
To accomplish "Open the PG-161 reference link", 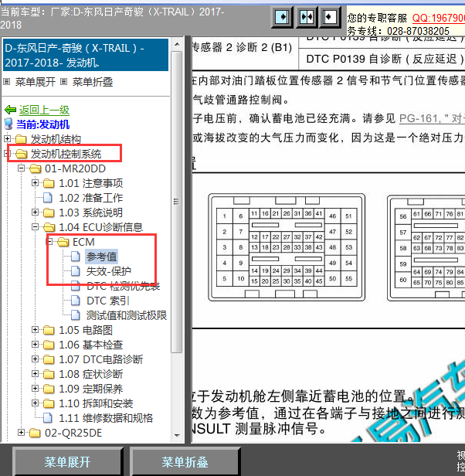I will [x=432, y=118].
